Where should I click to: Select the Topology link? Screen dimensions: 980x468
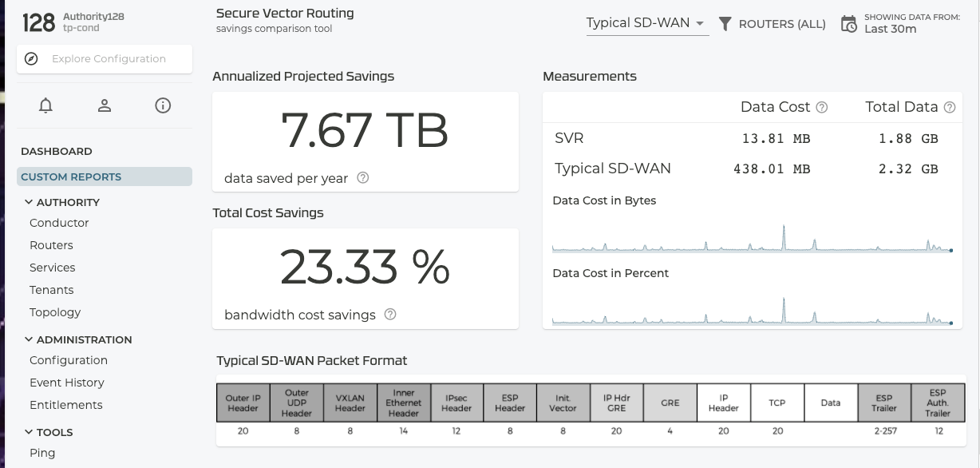pos(55,312)
